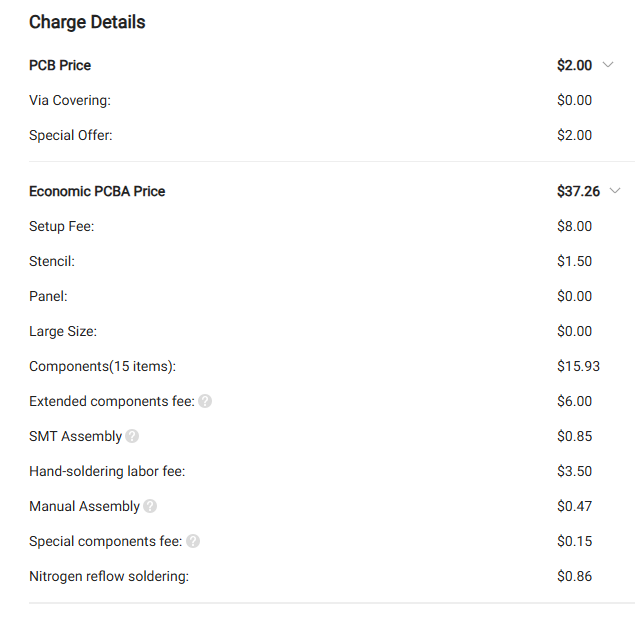635x618 pixels.
Task: Open help icon for Extended components fee
Action: (205, 401)
